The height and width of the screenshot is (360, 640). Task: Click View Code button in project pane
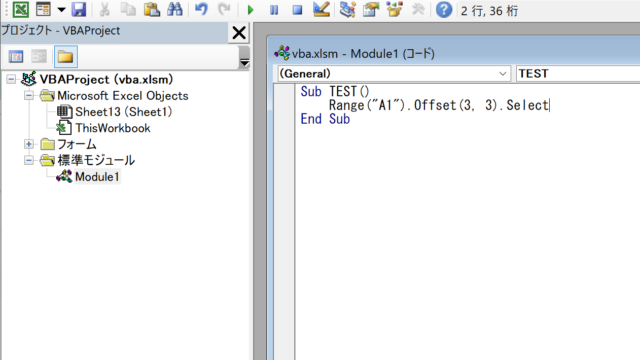coord(16,57)
